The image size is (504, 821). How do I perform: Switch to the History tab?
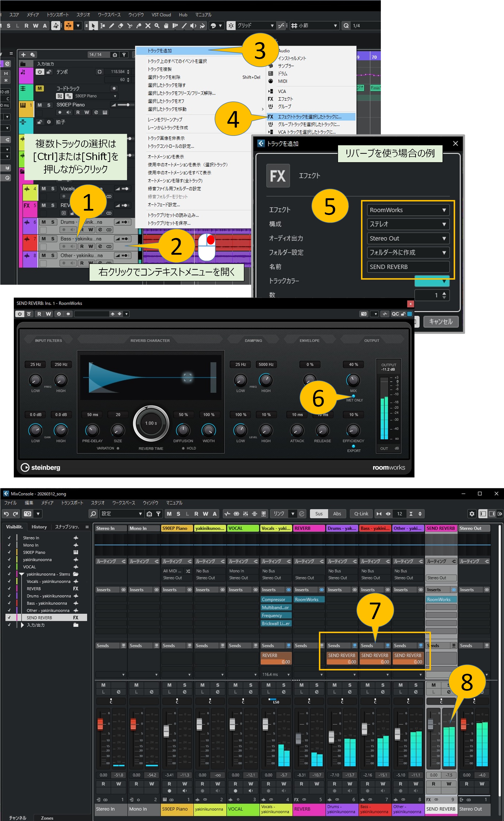[39, 527]
